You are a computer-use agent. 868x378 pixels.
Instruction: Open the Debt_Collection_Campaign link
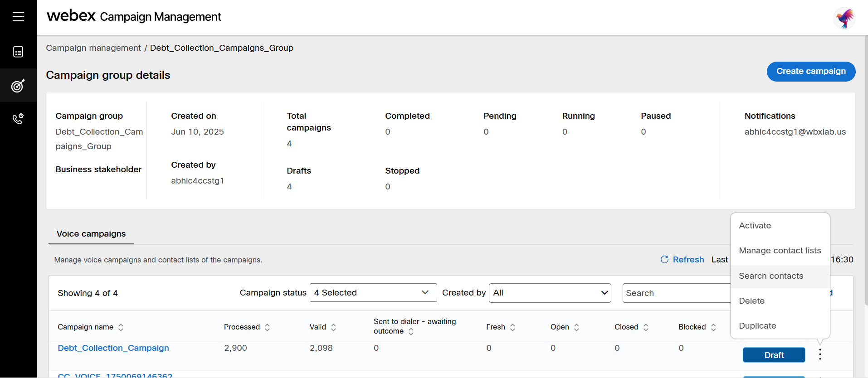pyautogui.click(x=113, y=348)
